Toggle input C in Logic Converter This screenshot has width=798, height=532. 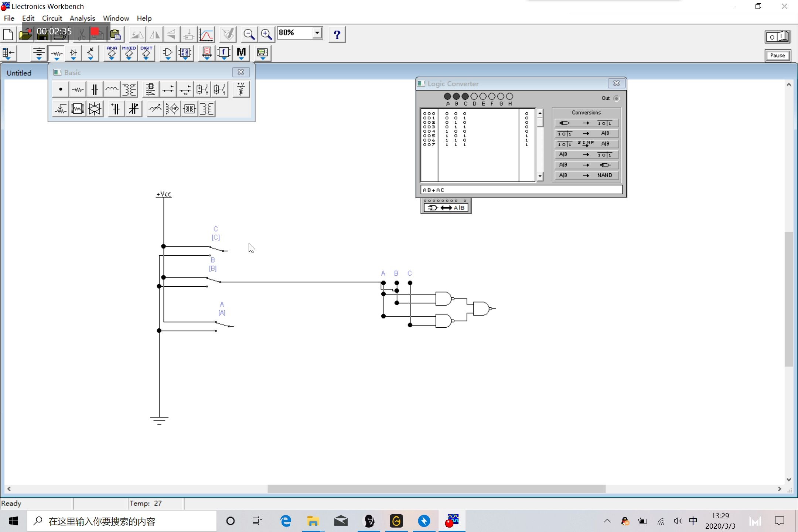[x=465, y=96]
